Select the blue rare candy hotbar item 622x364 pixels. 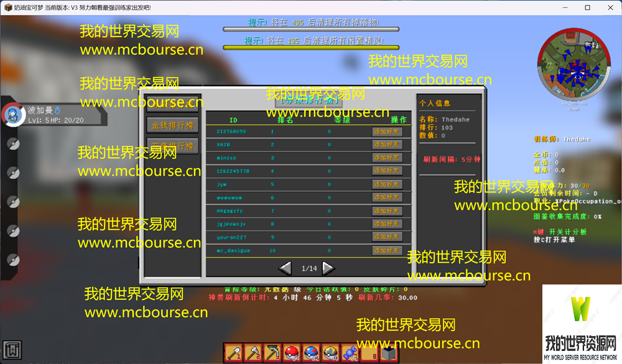pyautogui.click(x=350, y=352)
